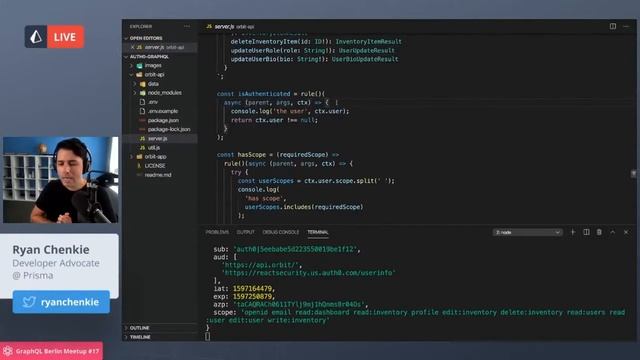The height and width of the screenshot is (360, 640).
Task: Close the terminal panel
Action: coord(626,232)
